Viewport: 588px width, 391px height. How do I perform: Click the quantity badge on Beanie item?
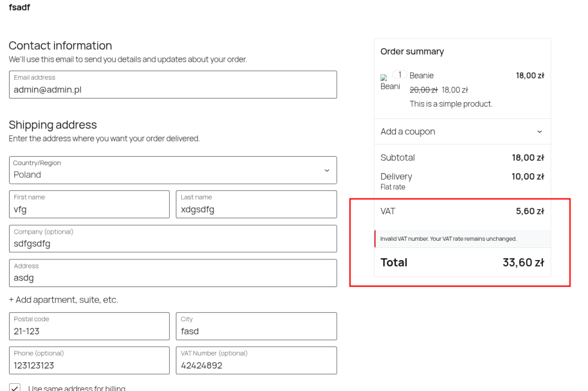399,74
